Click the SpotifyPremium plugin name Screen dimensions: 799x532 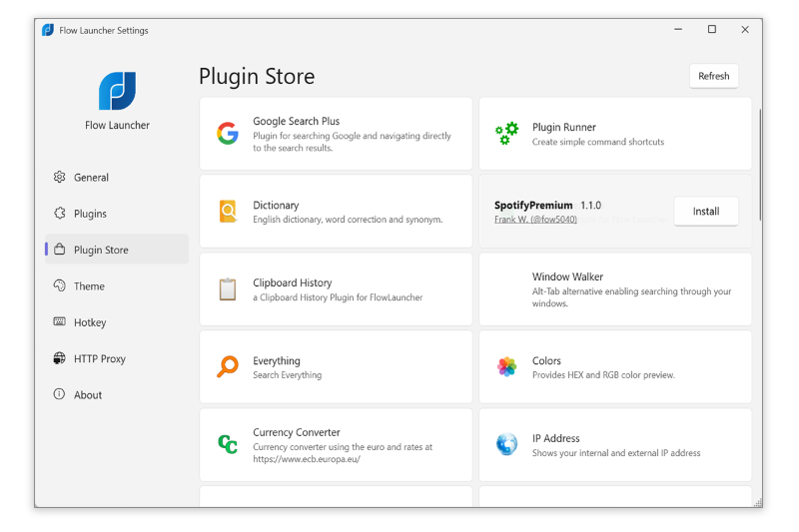[x=533, y=206]
